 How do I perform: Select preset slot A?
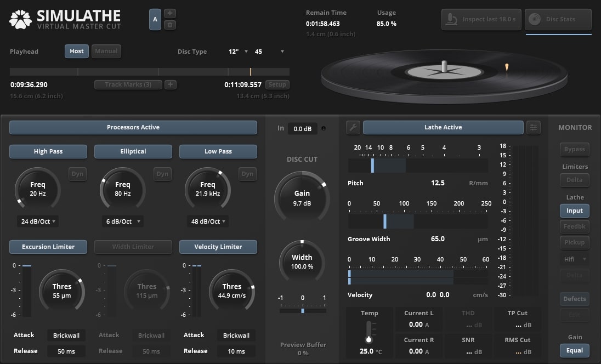tap(155, 19)
